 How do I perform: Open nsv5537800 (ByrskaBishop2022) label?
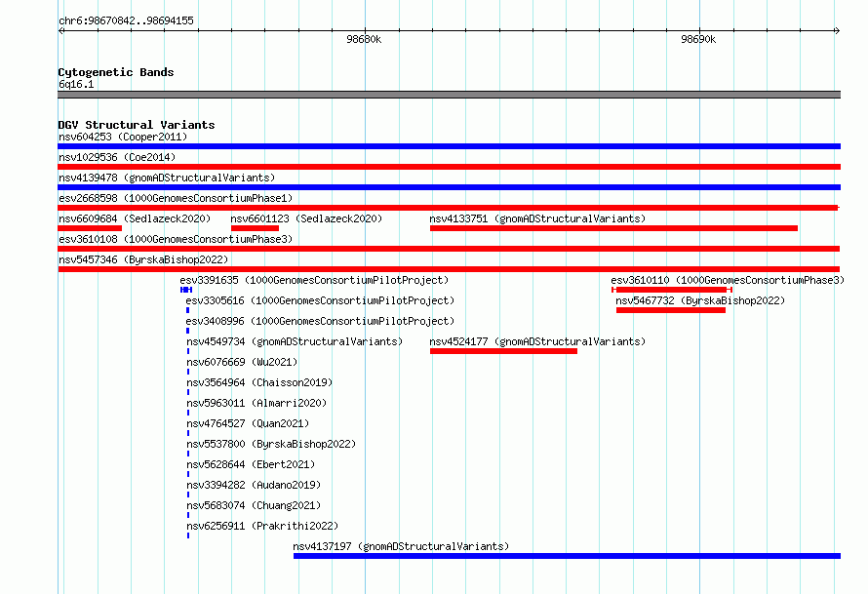tap(271, 444)
